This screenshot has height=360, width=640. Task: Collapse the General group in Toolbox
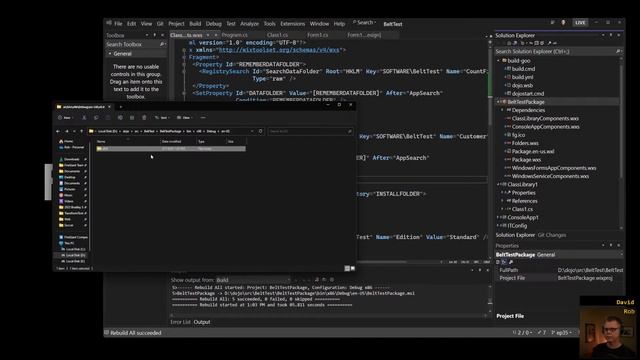[x=110, y=53]
